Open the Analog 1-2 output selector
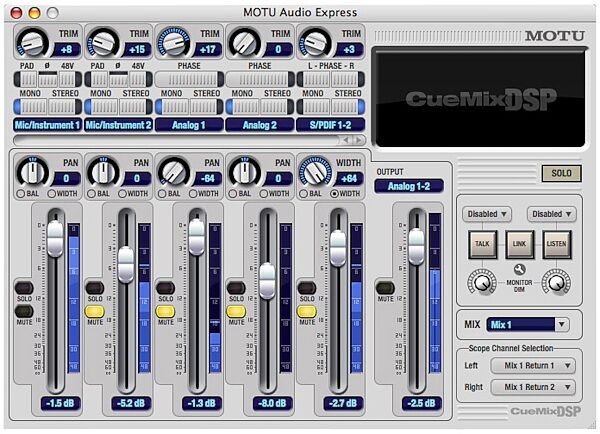This screenshot has width=600, height=434. (x=409, y=186)
